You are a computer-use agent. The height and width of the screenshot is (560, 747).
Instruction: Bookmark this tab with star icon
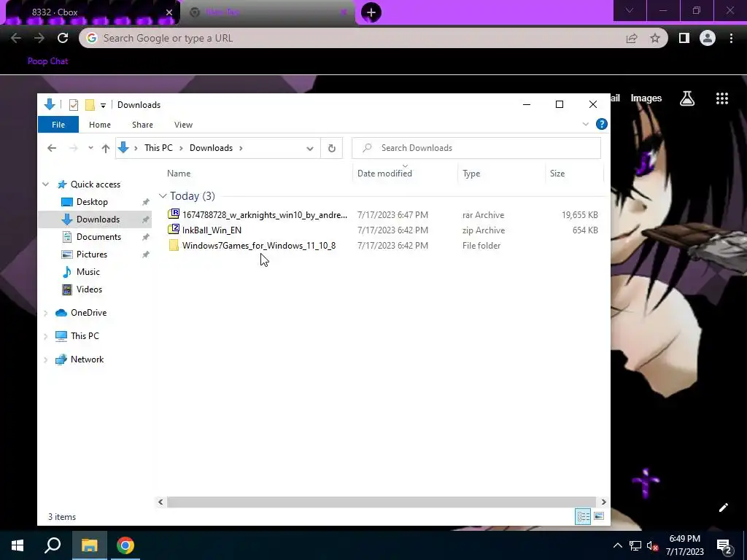[x=656, y=38]
